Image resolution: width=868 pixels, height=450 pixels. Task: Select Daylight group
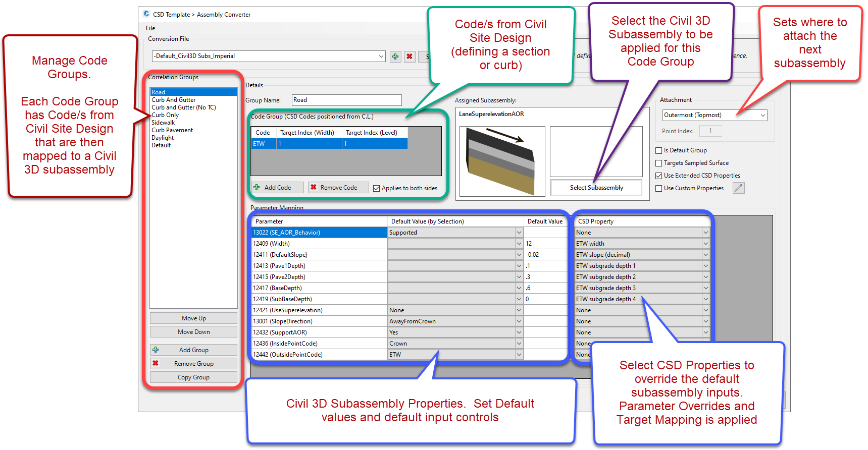(x=193, y=138)
